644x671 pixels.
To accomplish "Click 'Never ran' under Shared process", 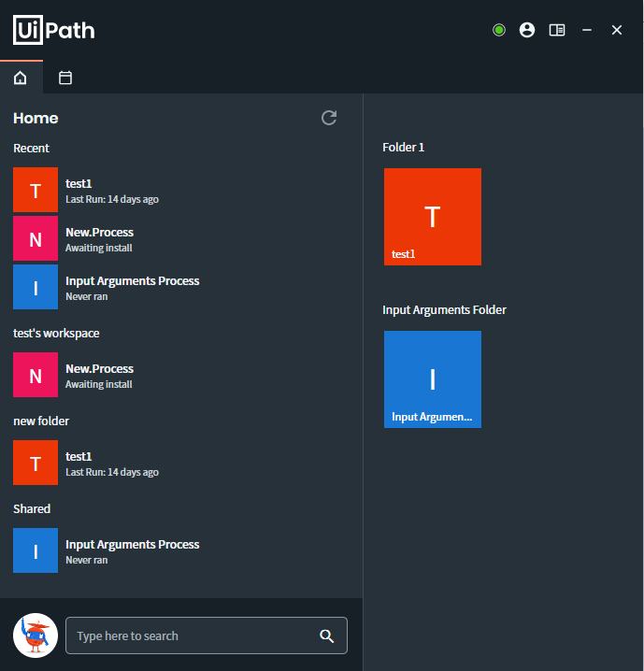I will click(86, 560).
